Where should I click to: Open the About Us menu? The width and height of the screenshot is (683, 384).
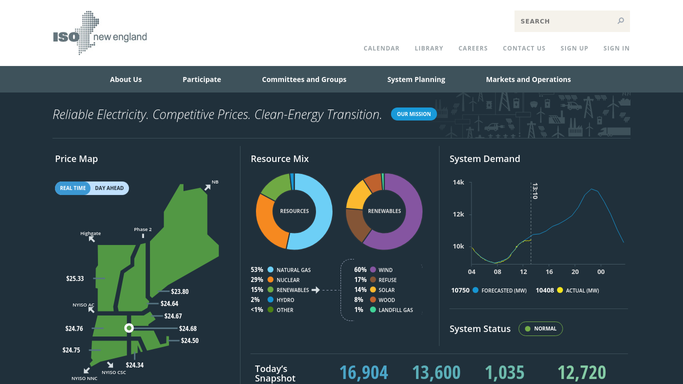point(125,79)
